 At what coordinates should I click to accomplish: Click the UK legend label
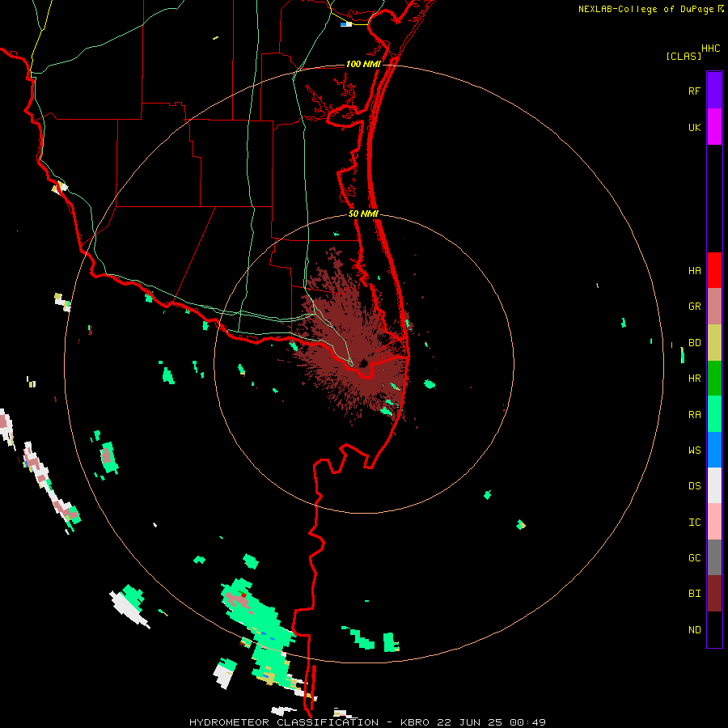pyautogui.click(x=694, y=127)
